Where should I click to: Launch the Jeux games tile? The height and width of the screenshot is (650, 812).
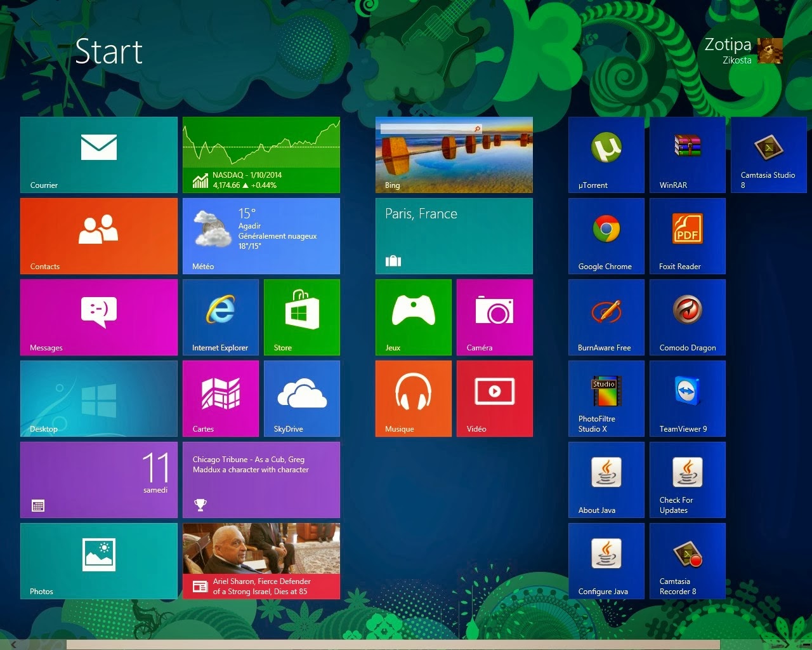[x=414, y=317]
